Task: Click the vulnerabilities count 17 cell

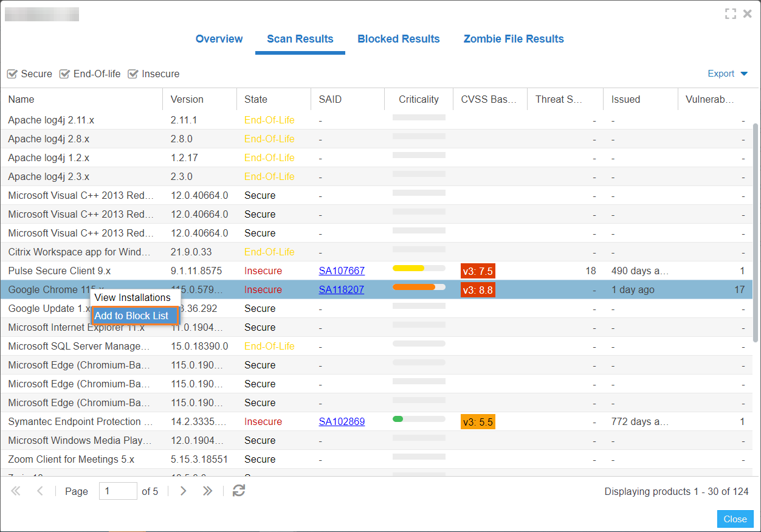Action: click(x=739, y=290)
